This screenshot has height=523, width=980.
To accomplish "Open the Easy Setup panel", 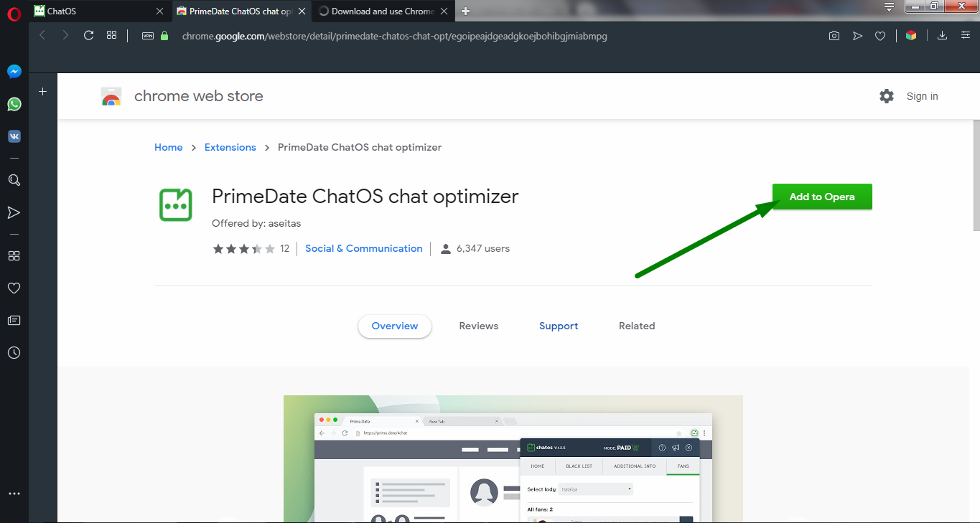I will [x=966, y=36].
